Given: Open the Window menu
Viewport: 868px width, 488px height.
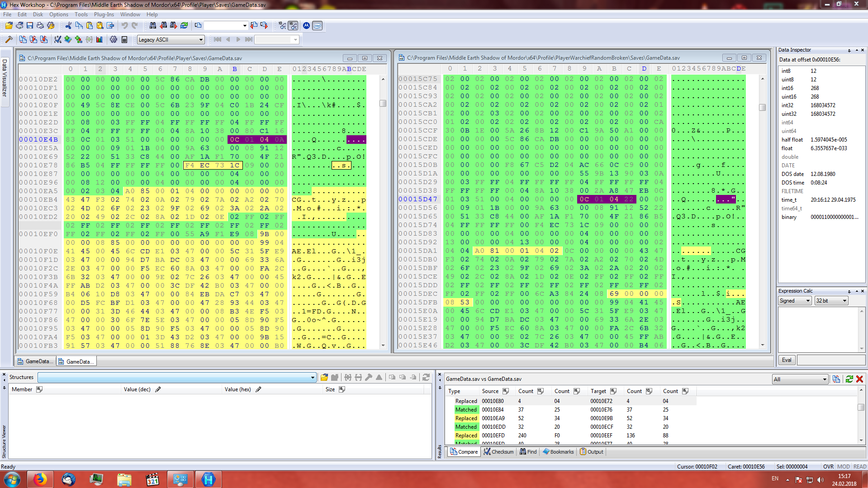Looking at the screenshot, I should coord(130,14).
